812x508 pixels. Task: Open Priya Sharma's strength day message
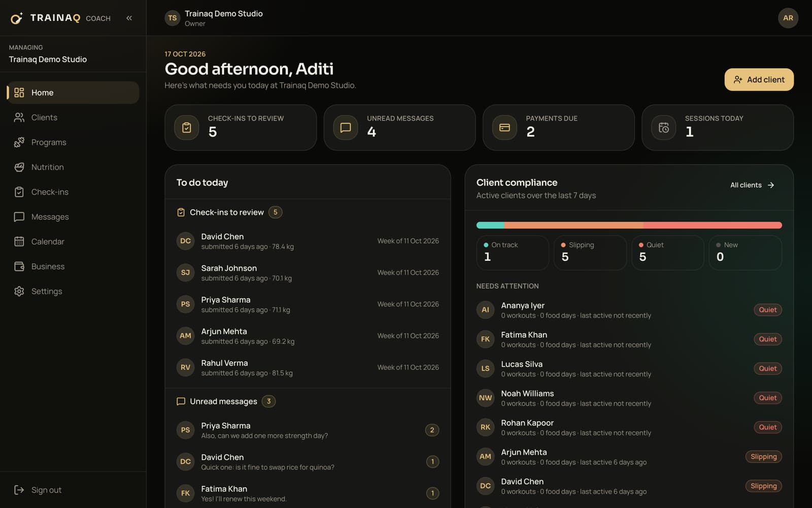[x=308, y=430]
